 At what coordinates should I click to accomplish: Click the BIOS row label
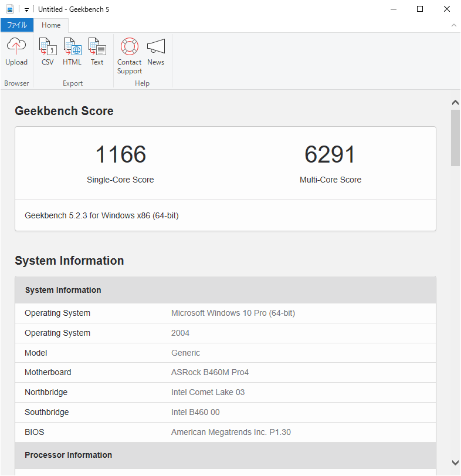pyautogui.click(x=34, y=432)
